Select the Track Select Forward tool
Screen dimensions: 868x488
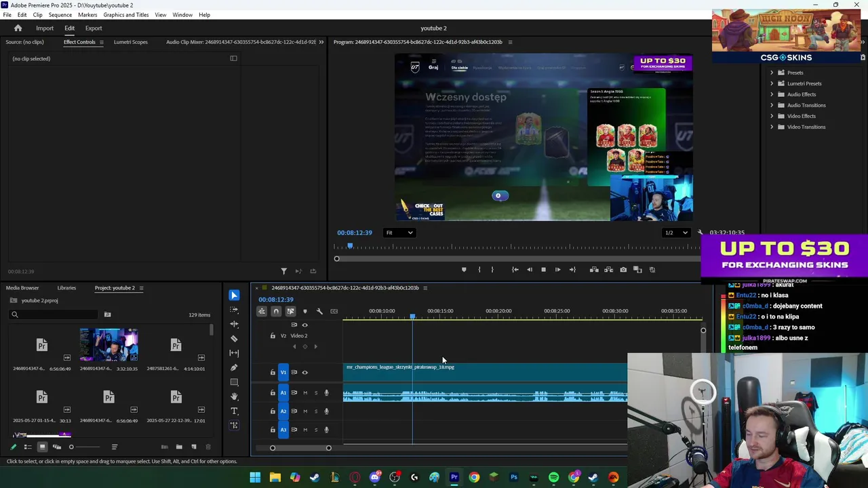click(x=234, y=310)
